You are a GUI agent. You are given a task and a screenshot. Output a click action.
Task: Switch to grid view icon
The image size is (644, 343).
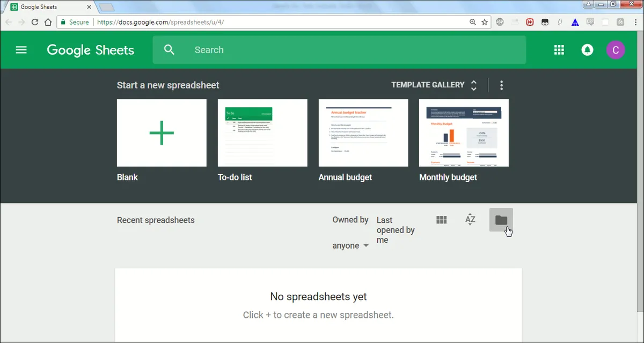click(442, 220)
